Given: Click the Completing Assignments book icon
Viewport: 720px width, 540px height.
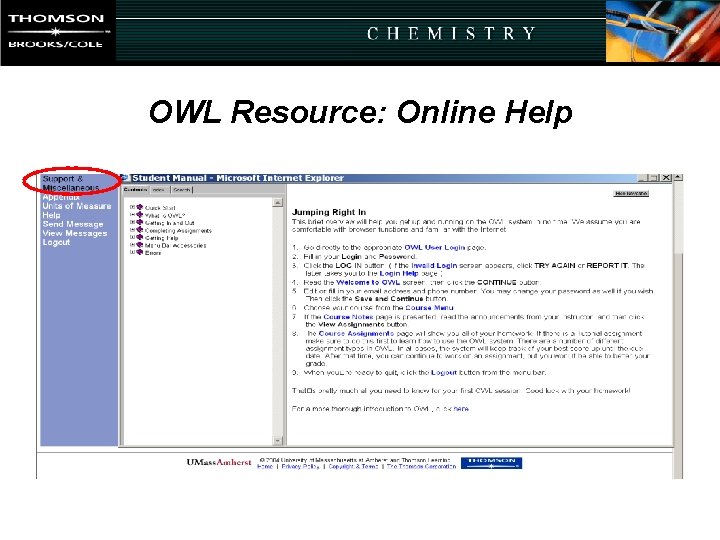Looking at the screenshot, I should click(x=140, y=230).
